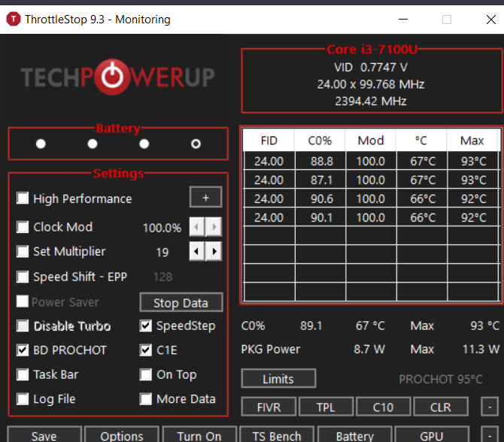Click the C0% cell showing 87.1
This screenshot has width=504, height=442.
tap(320, 180)
